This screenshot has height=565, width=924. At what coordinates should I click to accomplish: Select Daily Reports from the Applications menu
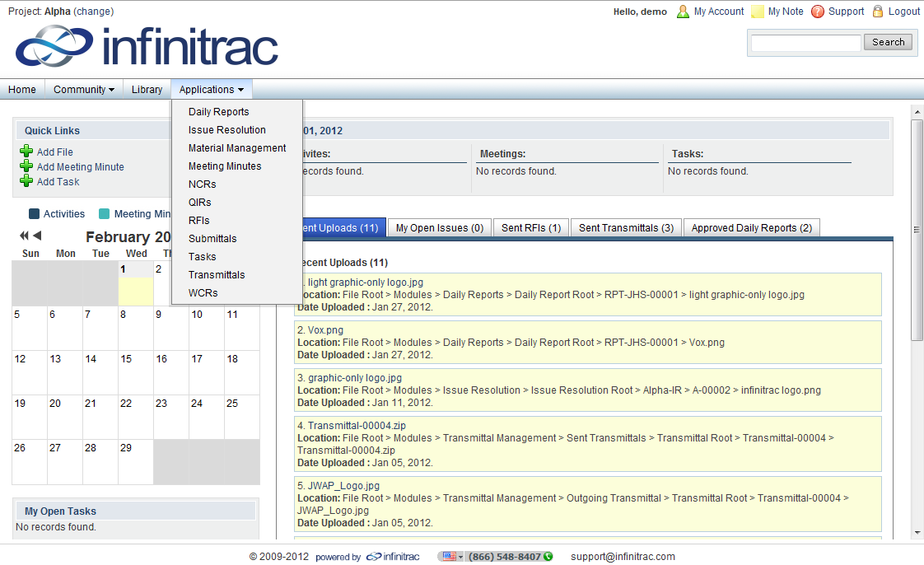[x=218, y=111]
